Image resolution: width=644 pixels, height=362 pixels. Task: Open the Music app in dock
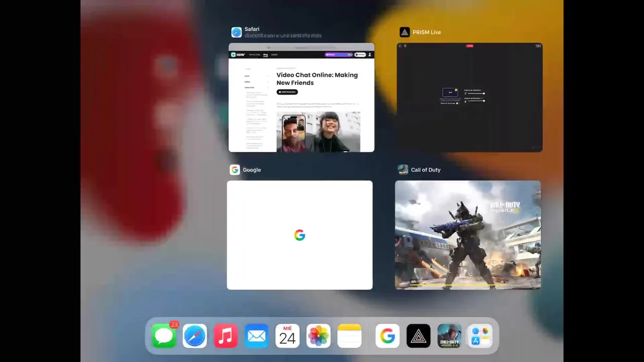tap(226, 336)
